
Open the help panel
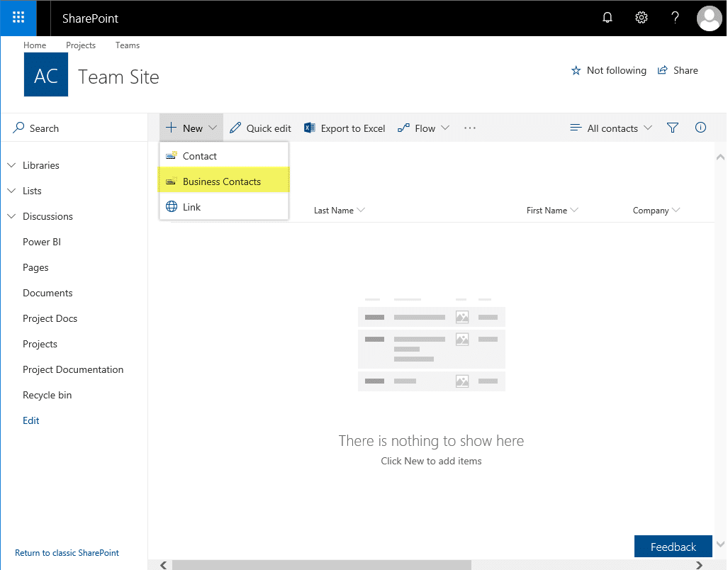674,18
